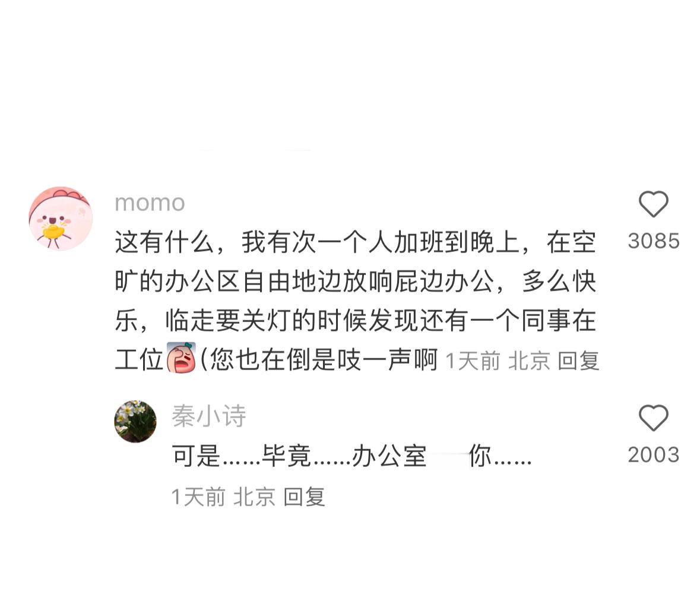Click the 2003 like count
The height and width of the screenshot is (616, 700).
tap(654, 455)
